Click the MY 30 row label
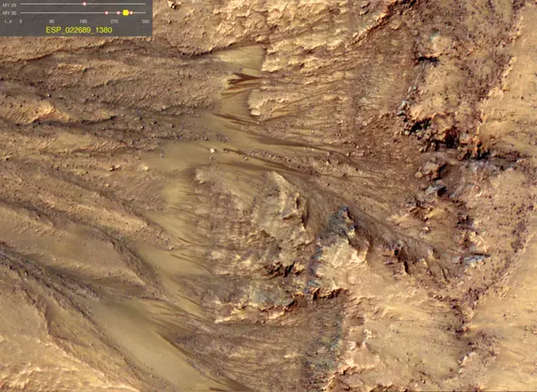 pyautogui.click(x=9, y=13)
